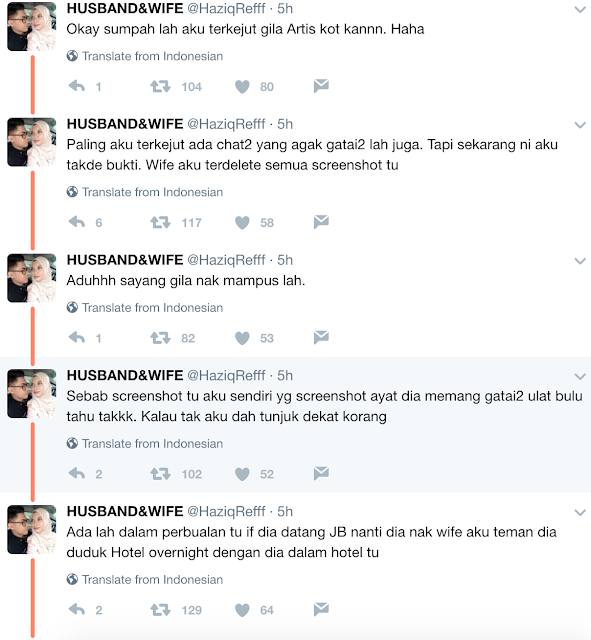Screen dimensions: 591x640
Task: Expand chevron menu on 'Aduhhh sayang' tweet
Action: (x=580, y=261)
